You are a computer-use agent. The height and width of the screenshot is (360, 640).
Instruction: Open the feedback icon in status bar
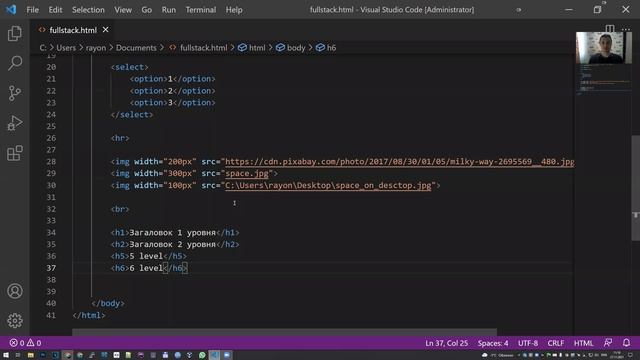tap(608, 343)
